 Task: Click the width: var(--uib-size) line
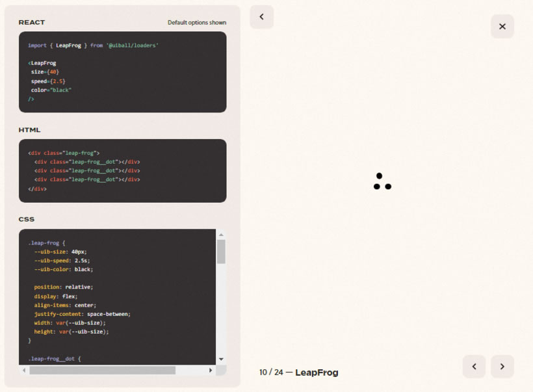[70, 323]
